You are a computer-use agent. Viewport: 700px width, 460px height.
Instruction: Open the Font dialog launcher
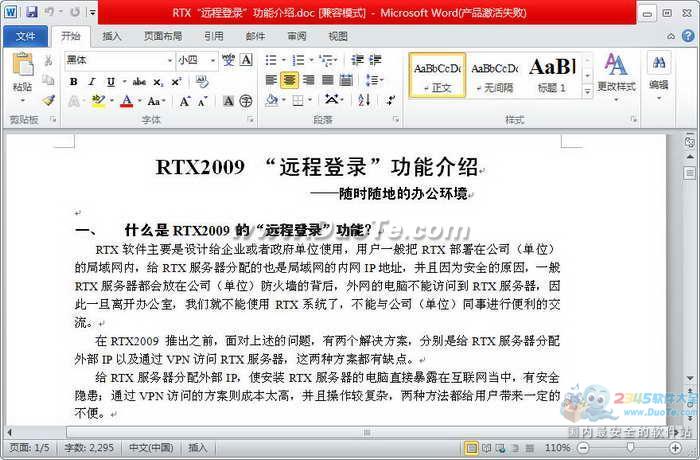point(250,120)
